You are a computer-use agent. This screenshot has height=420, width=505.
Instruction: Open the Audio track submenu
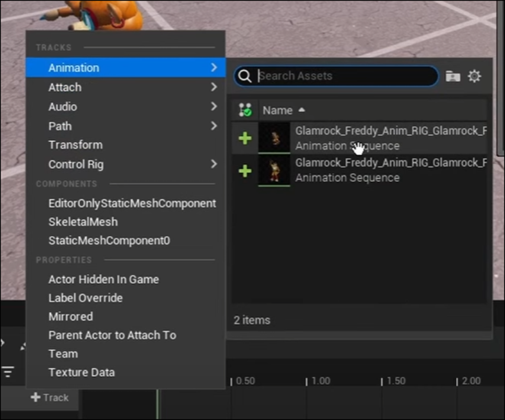pos(125,106)
